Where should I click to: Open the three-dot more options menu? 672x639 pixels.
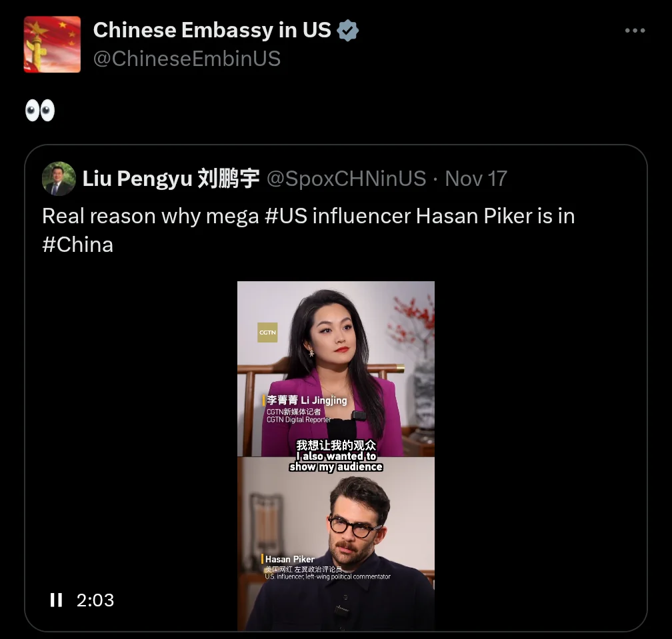[635, 31]
